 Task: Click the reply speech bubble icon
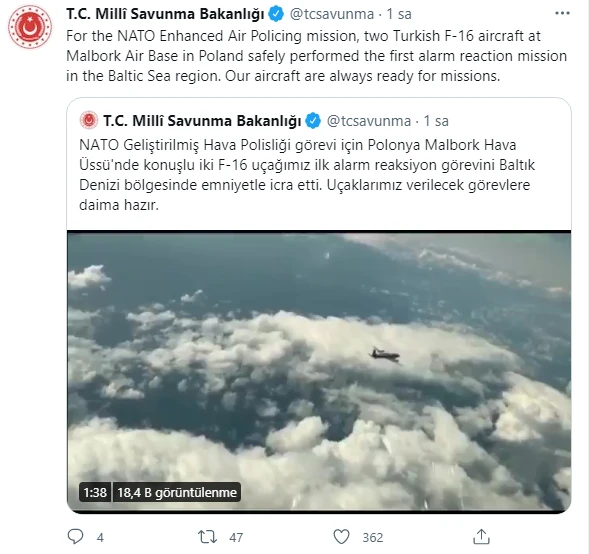75,536
